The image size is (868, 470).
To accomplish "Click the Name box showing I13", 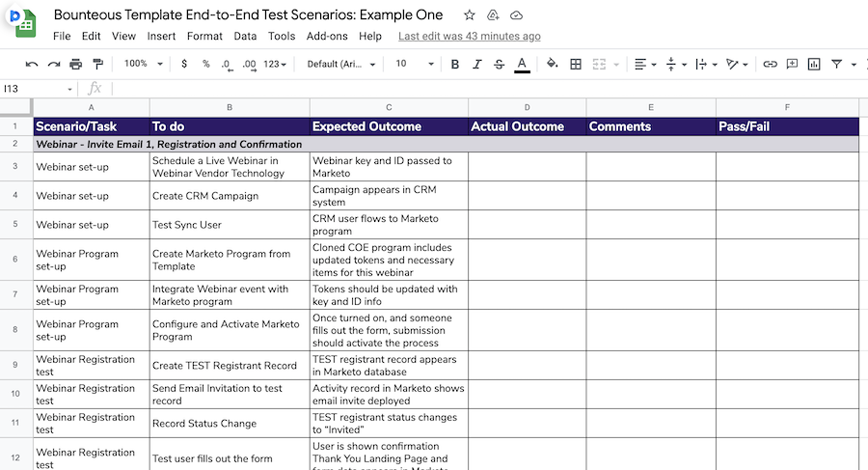I will click(x=39, y=89).
